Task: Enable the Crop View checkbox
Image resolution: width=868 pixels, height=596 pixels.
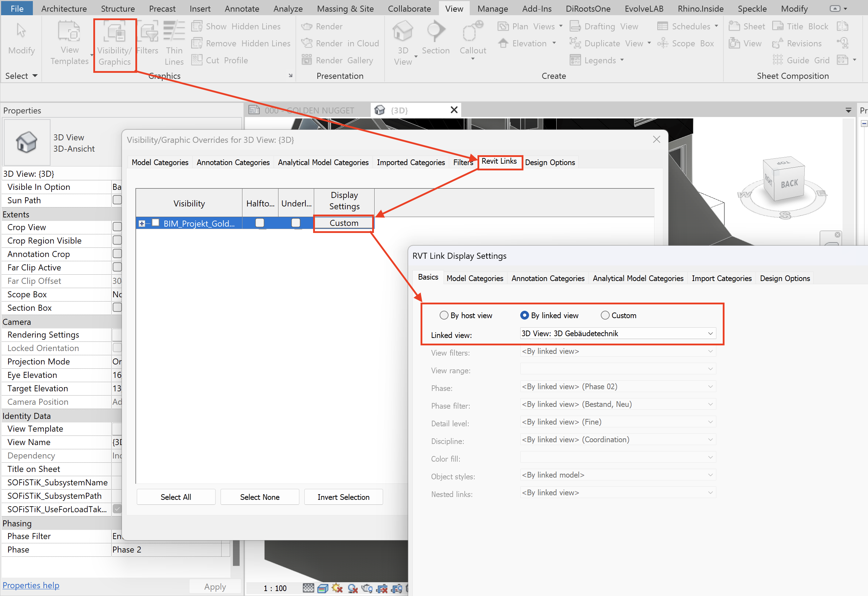Action: coord(117,227)
